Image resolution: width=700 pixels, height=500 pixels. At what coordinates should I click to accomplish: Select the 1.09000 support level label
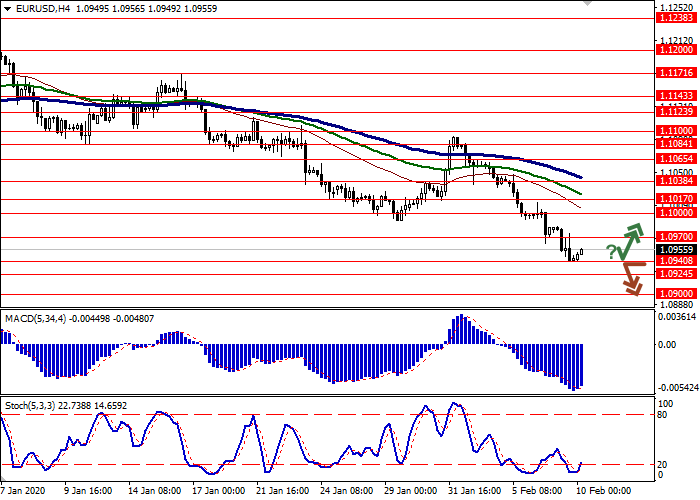(x=676, y=294)
